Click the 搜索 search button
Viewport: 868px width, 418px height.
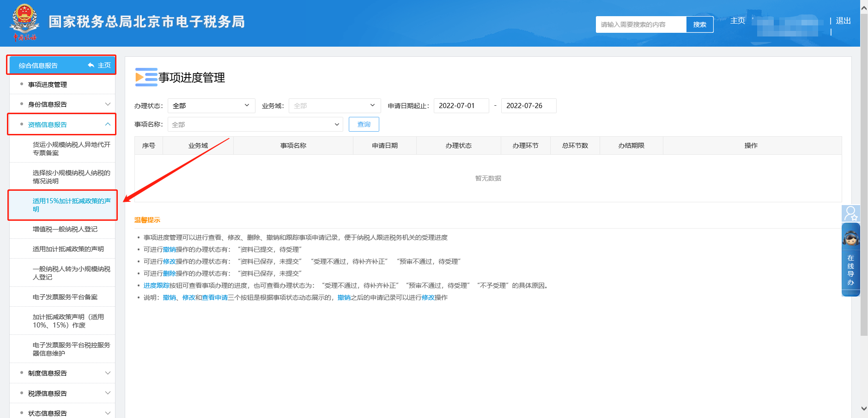[699, 24]
